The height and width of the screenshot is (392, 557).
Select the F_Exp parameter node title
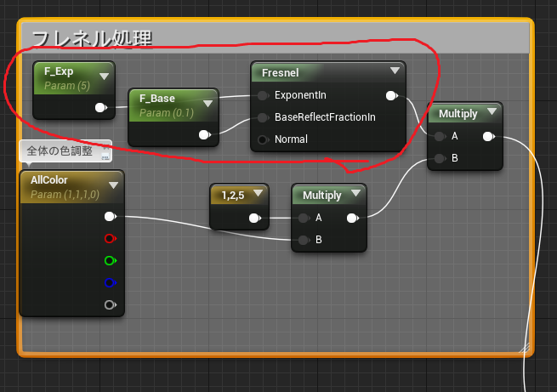[x=59, y=71]
